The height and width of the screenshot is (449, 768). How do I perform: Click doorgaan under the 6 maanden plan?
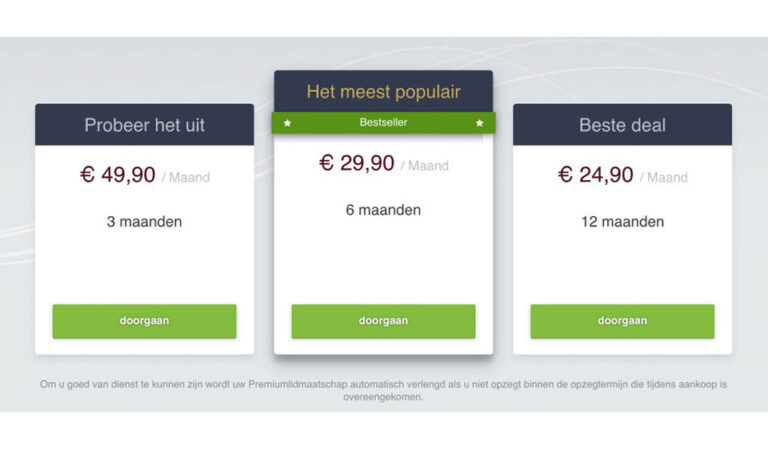pos(384,321)
